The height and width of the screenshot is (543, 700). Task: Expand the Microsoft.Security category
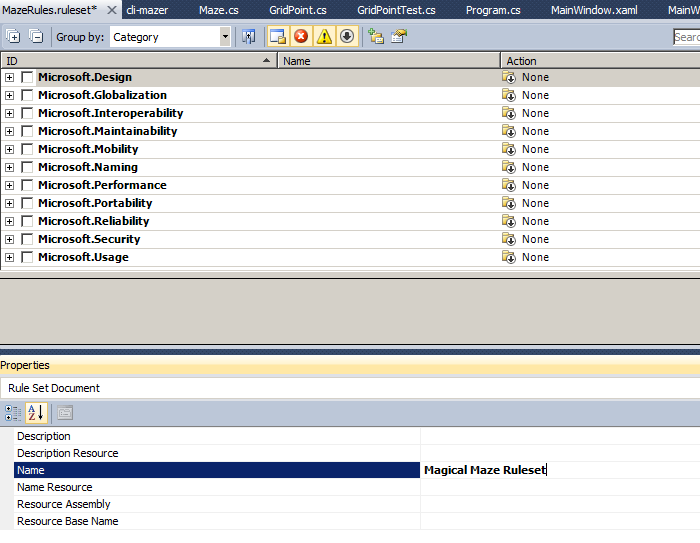point(9,239)
